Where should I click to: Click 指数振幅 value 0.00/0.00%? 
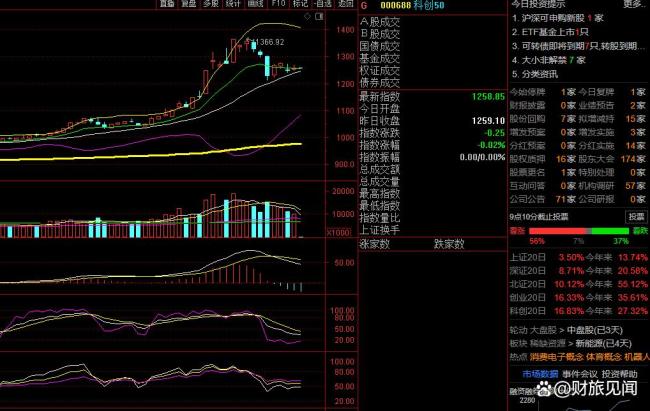(x=483, y=157)
